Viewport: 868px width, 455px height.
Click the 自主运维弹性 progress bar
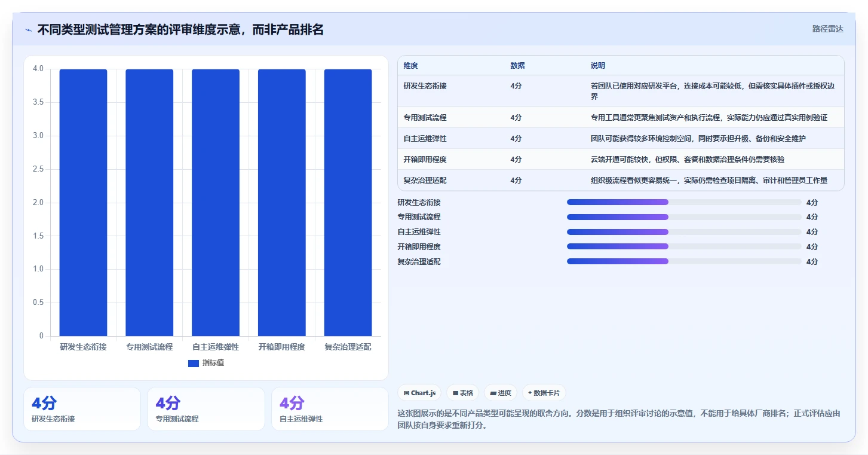684,231
